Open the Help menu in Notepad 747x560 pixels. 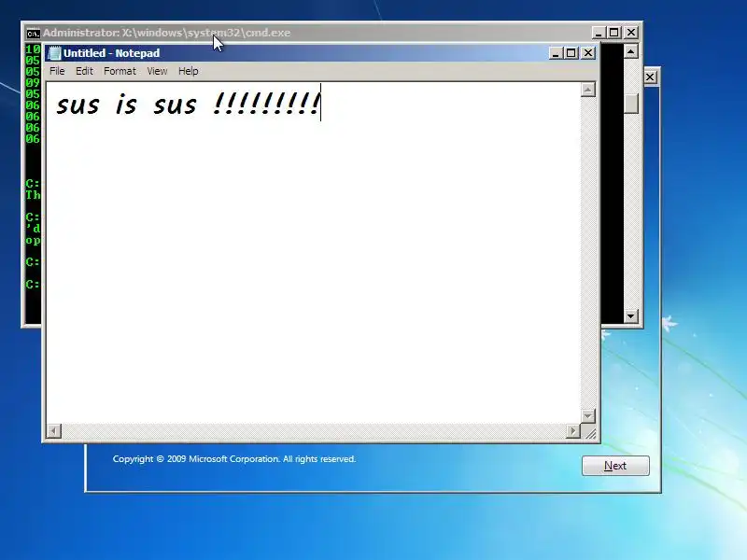coord(189,71)
